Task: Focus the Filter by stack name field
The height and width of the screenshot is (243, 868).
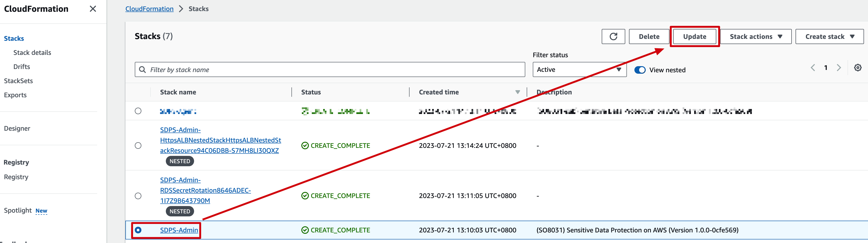Action: 330,69
